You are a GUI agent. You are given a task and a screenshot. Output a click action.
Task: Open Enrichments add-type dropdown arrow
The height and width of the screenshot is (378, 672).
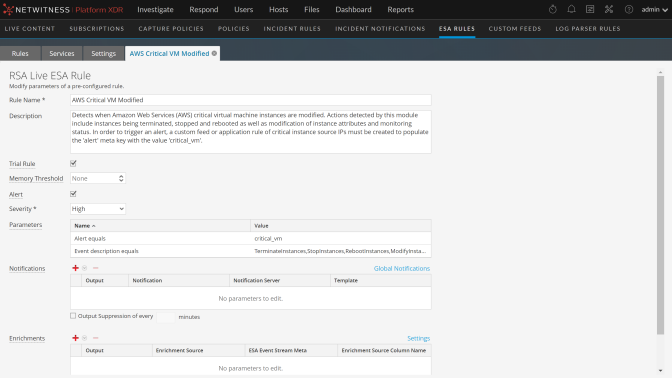point(85,338)
